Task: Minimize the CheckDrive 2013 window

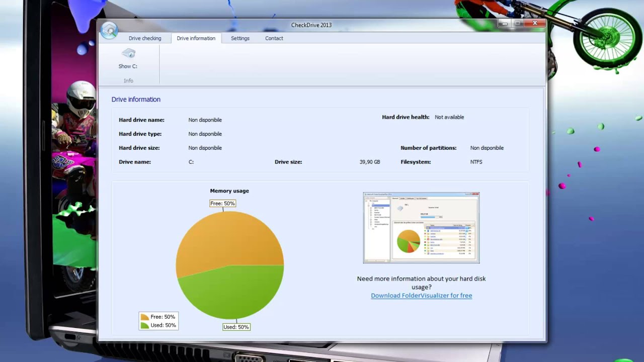Action: tap(504, 23)
